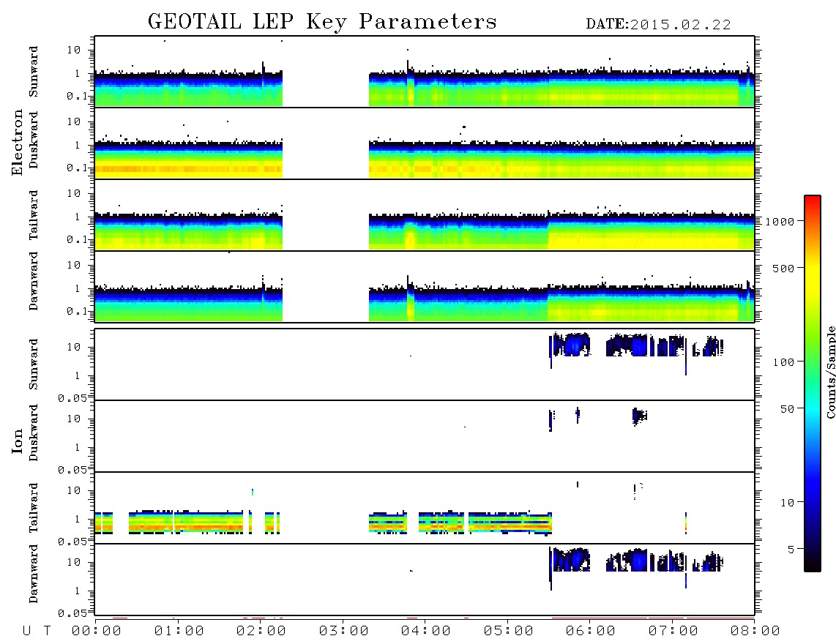
Task: Click the 0.05 tick of Ion Sunward panel
Action: click(72, 397)
